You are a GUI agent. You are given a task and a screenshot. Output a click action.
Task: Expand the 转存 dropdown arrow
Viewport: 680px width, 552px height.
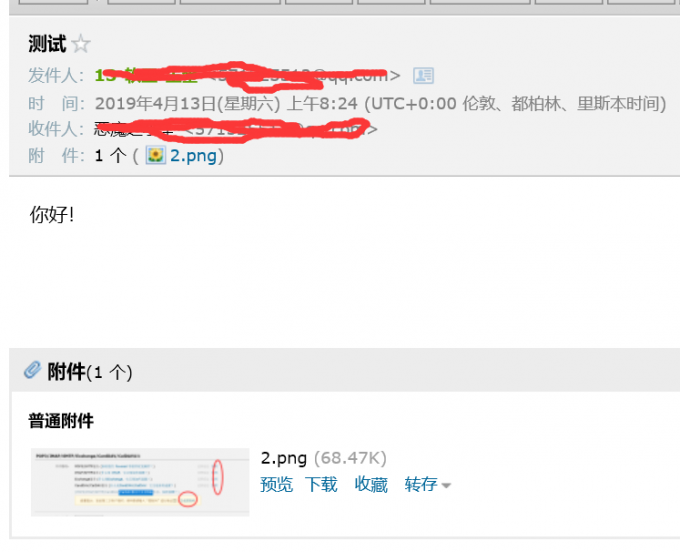446,486
